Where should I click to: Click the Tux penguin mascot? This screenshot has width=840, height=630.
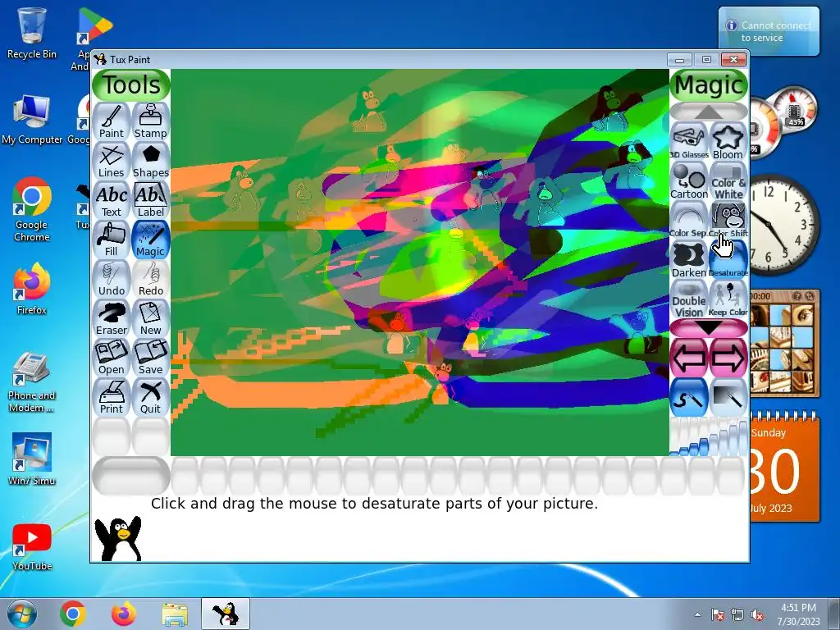(118, 539)
